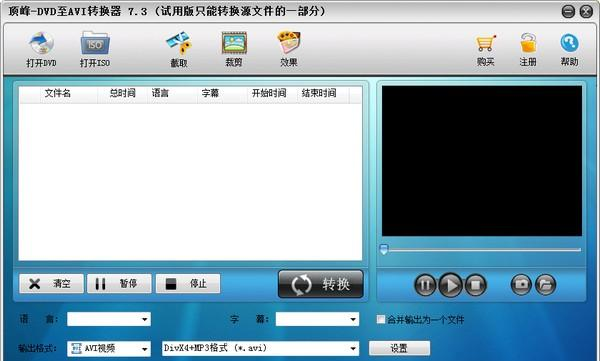This screenshot has height=361, width=600.
Task: Click the 暂停 pause conversion button
Action: (x=119, y=284)
